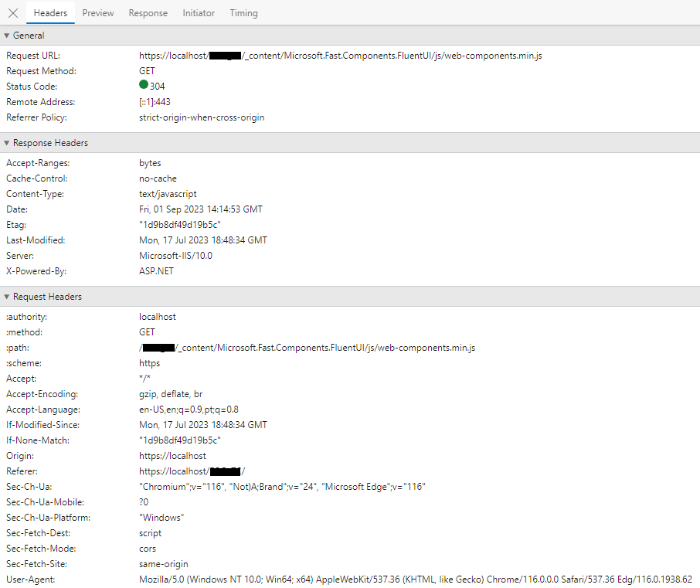Click the Request Headers disclosure triangle
The image size is (700, 588).
pos(7,296)
